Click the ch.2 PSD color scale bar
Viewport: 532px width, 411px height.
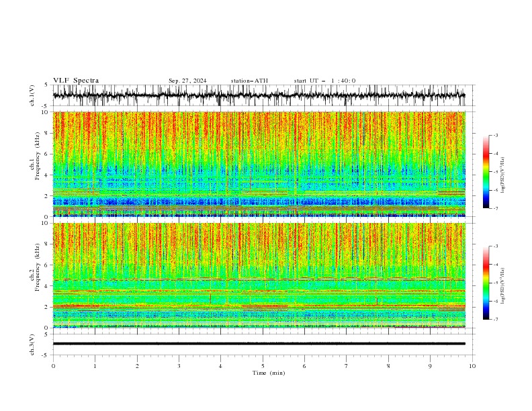(x=486, y=283)
